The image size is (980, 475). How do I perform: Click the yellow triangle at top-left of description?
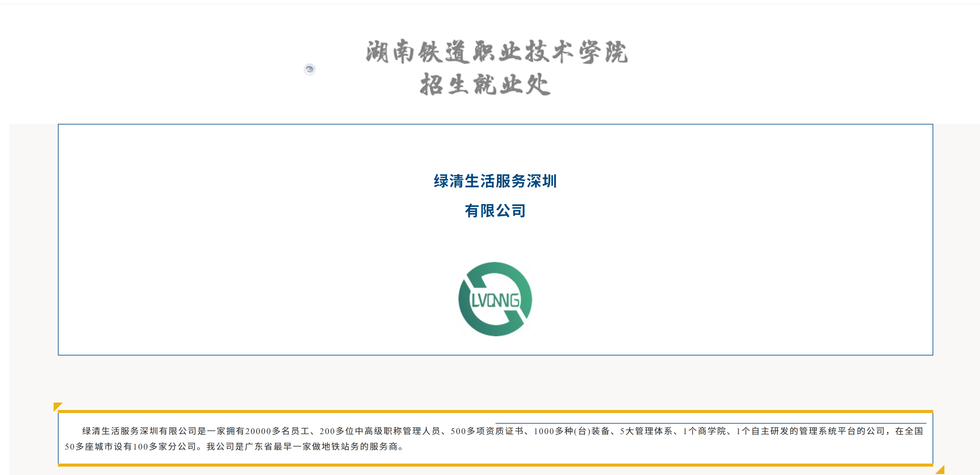(57, 406)
